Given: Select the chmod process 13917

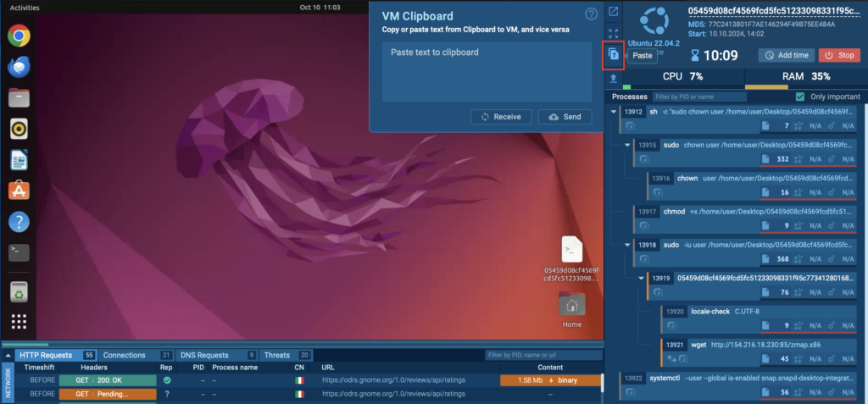Looking at the screenshot, I should pos(745,218).
